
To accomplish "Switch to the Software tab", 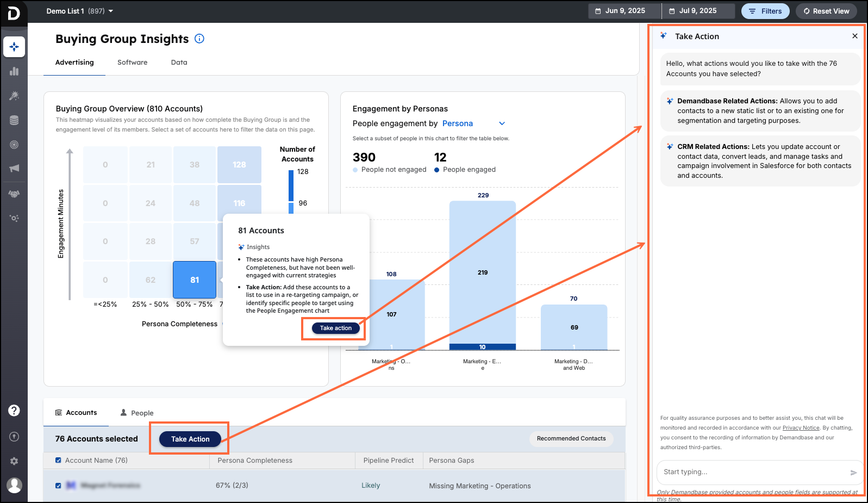I will point(132,63).
